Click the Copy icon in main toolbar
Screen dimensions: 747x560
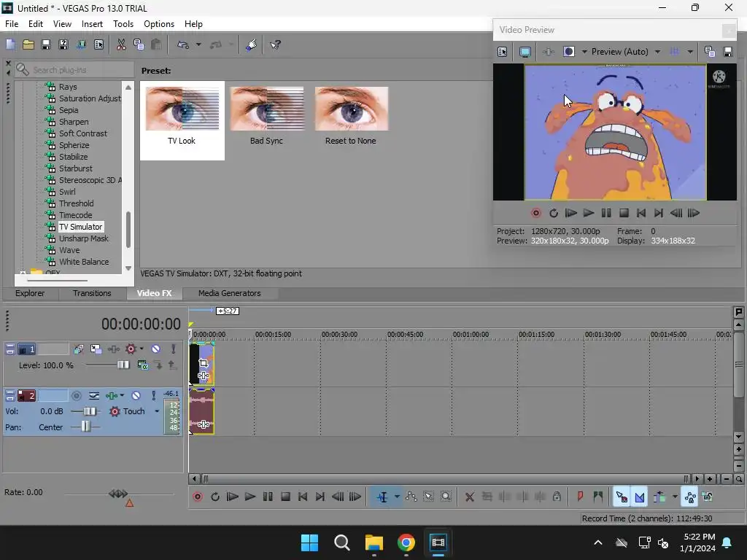139,44
